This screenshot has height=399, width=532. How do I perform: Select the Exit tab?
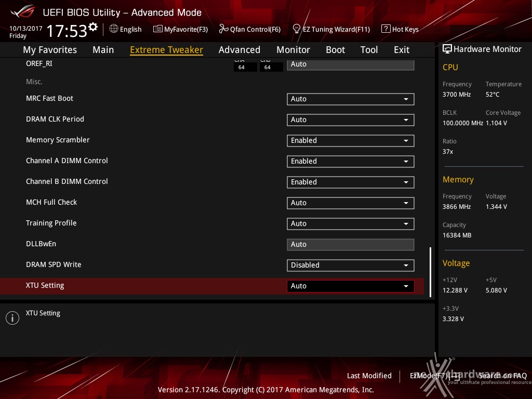coord(402,50)
